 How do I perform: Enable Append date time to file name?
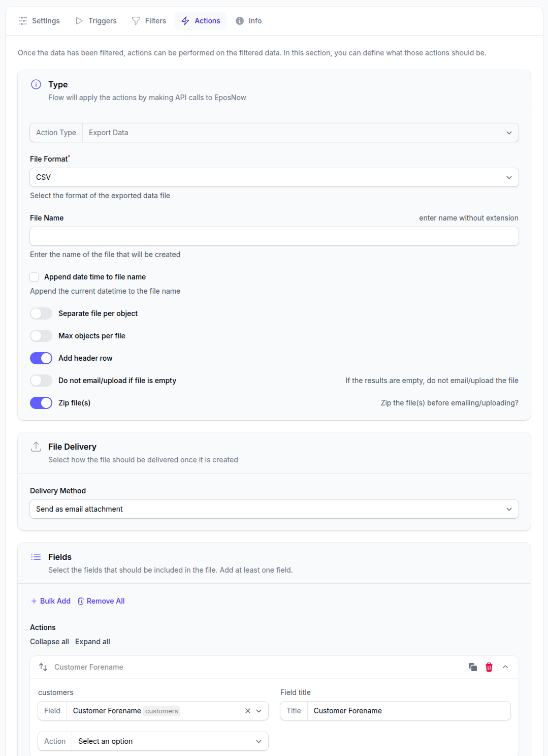point(35,277)
